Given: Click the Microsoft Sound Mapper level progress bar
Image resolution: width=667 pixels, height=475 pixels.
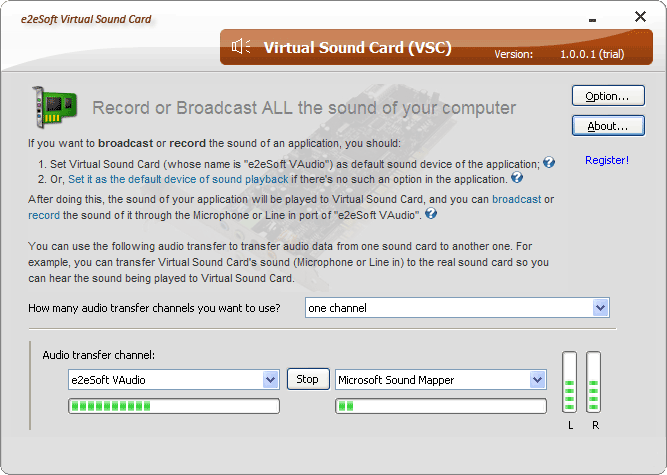Looking at the screenshot, I should tap(441, 406).
